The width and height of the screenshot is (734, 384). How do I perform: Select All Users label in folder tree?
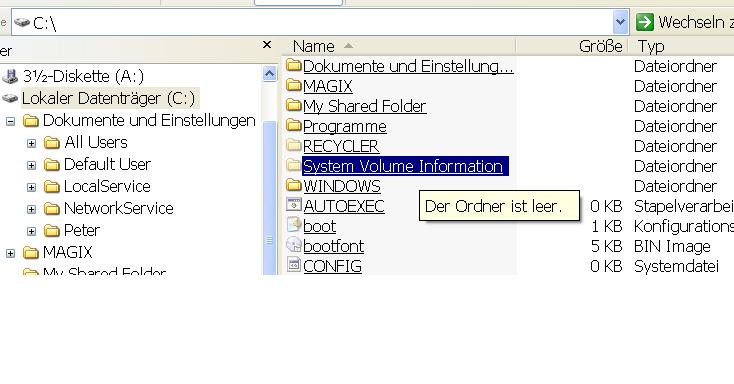click(96, 142)
